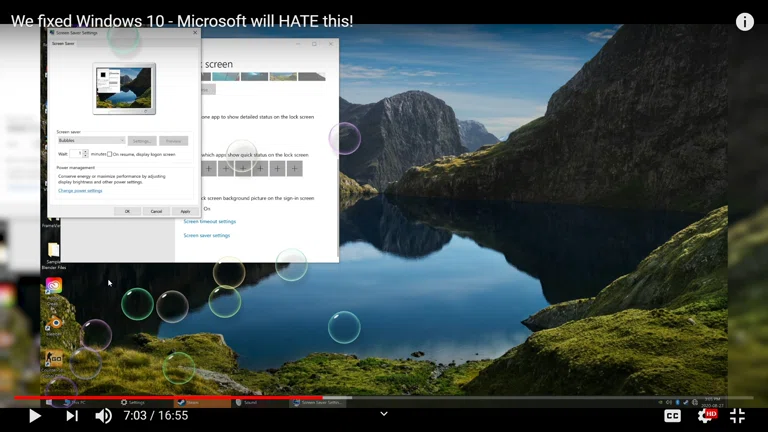Open the Bubbles screen saver dropdown
The width and height of the screenshot is (768, 432).
91,141
